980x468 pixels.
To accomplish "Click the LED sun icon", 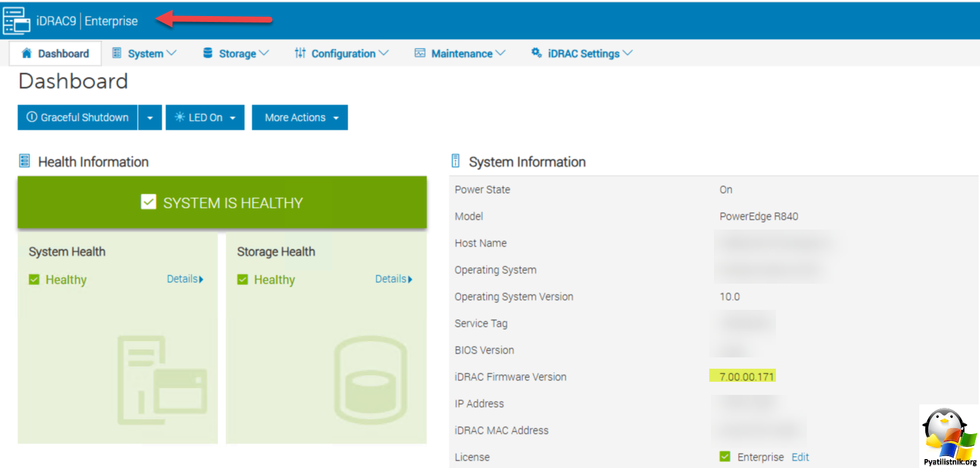I will click(x=179, y=117).
